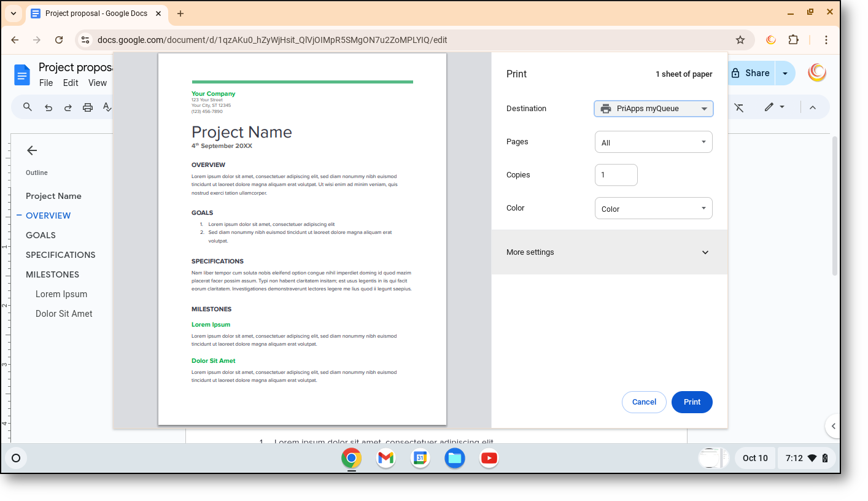The height and width of the screenshot is (501, 868).
Task: Click the recent screenshot thumbnail on shelf
Action: tap(714, 458)
